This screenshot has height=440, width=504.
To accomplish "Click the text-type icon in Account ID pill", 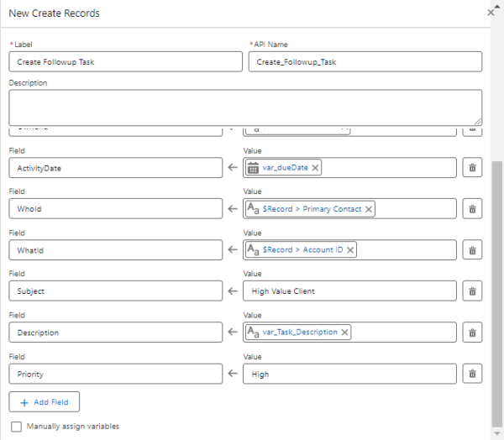I will point(254,249).
